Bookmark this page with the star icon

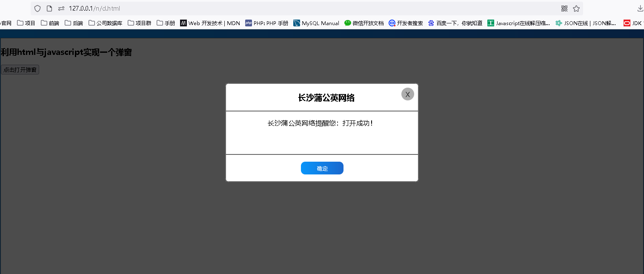tap(576, 9)
